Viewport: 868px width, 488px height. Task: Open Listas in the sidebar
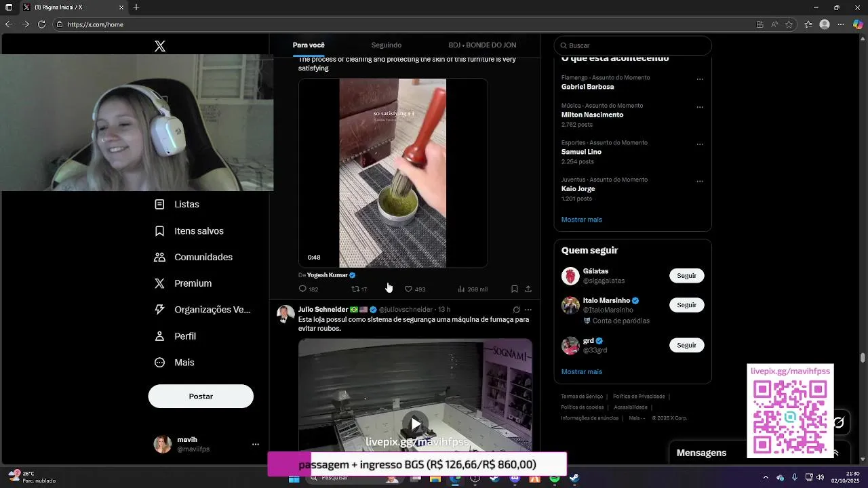(177, 204)
